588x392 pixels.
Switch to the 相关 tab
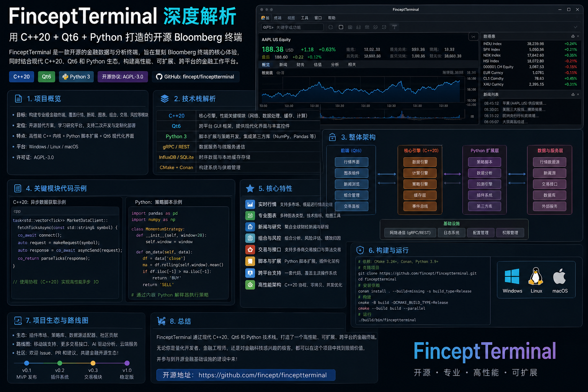(352, 65)
